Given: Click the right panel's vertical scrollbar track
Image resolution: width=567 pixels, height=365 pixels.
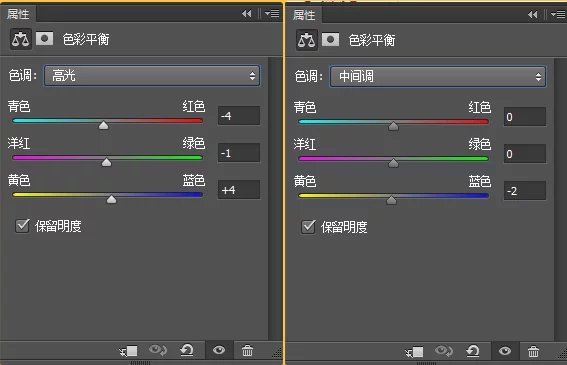Looking at the screenshot, I should pyautogui.click(x=560, y=199).
